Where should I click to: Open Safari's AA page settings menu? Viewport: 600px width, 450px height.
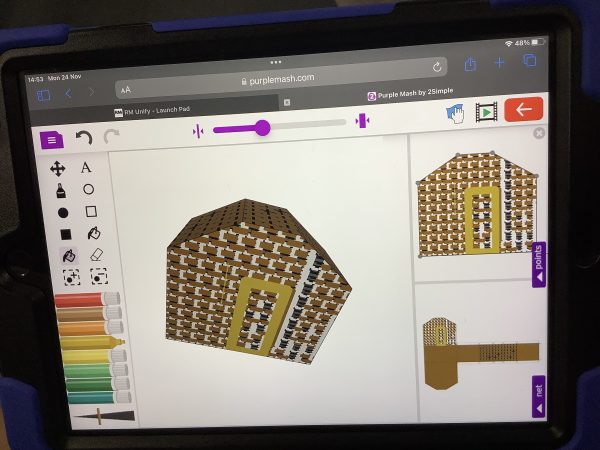[x=125, y=89]
